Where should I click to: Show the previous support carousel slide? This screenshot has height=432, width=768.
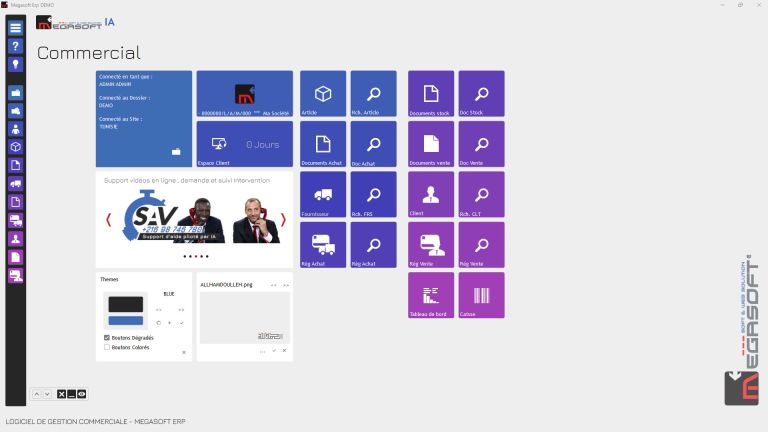[108, 220]
